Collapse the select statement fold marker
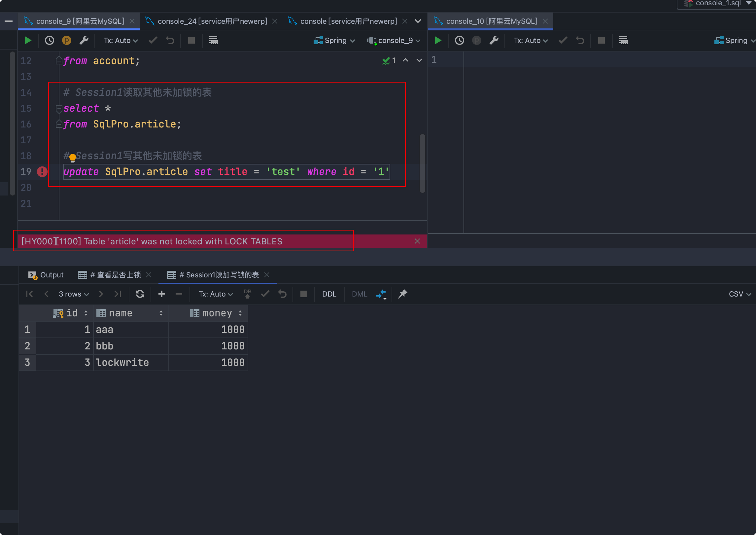This screenshot has width=756, height=535. (x=59, y=108)
